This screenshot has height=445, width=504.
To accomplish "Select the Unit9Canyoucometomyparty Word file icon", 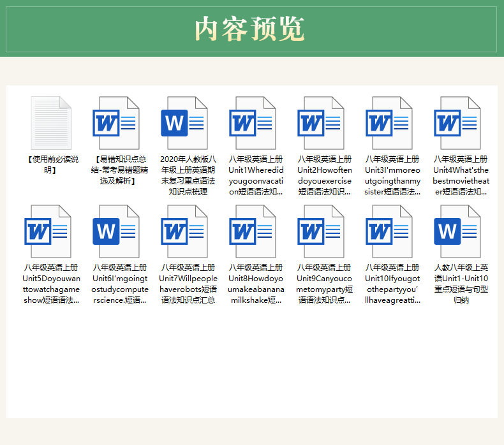I will click(321, 231).
